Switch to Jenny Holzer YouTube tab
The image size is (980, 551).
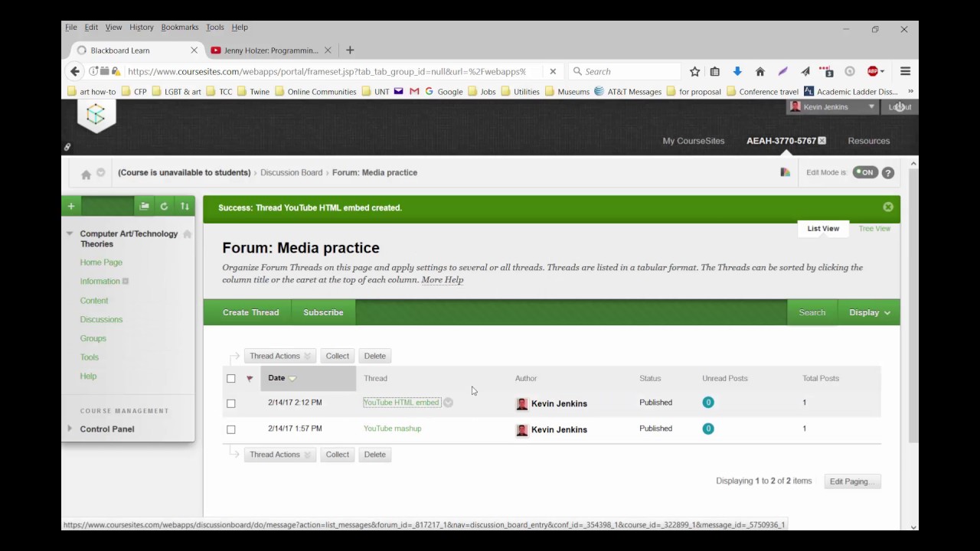(272, 51)
